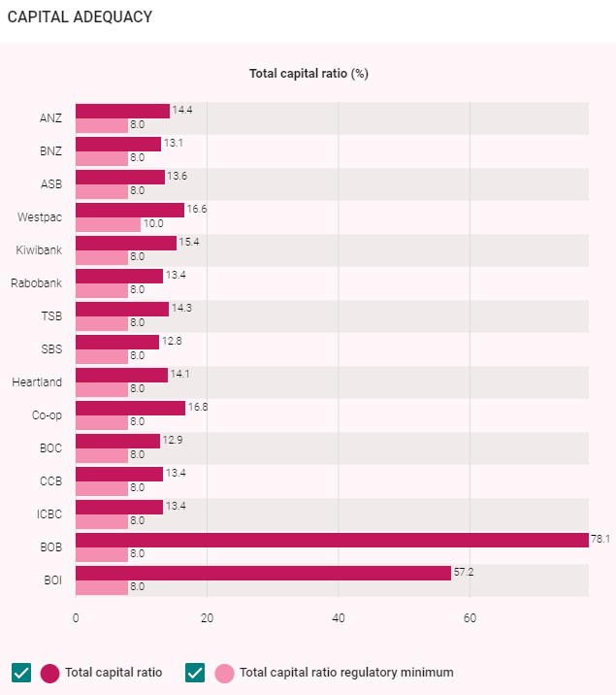Toggle the Total capital ratio checkbox

point(21,673)
